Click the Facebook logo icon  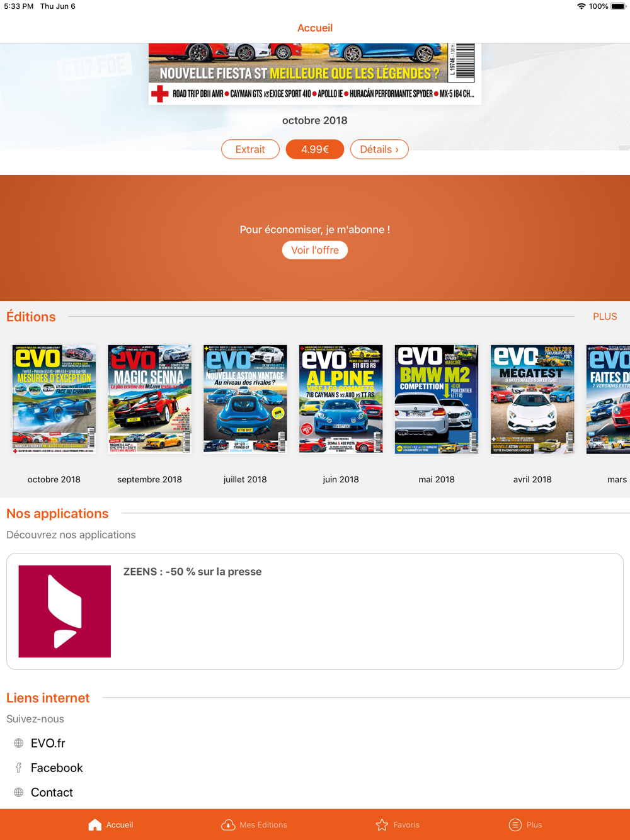(x=19, y=768)
